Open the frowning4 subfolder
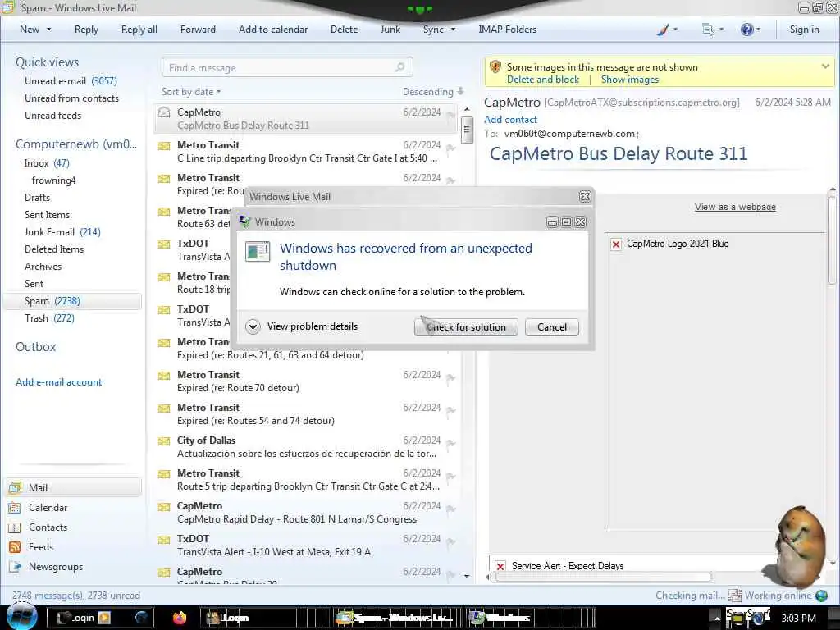The width and height of the screenshot is (840, 630). [53, 180]
